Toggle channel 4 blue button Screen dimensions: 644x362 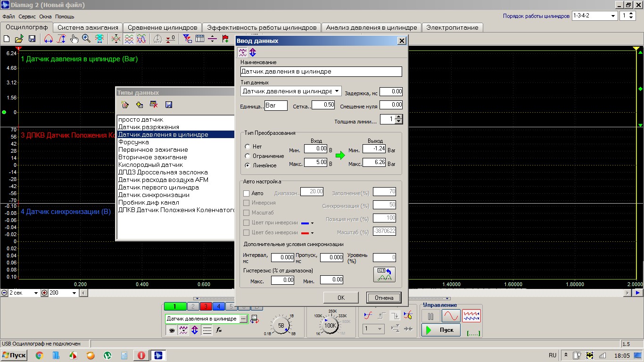point(218,306)
